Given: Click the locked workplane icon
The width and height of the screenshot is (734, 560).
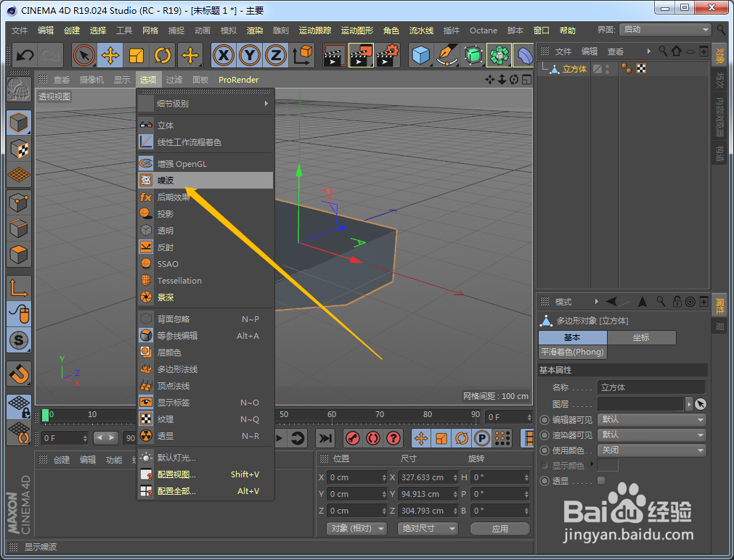Looking at the screenshot, I should coord(19,406).
